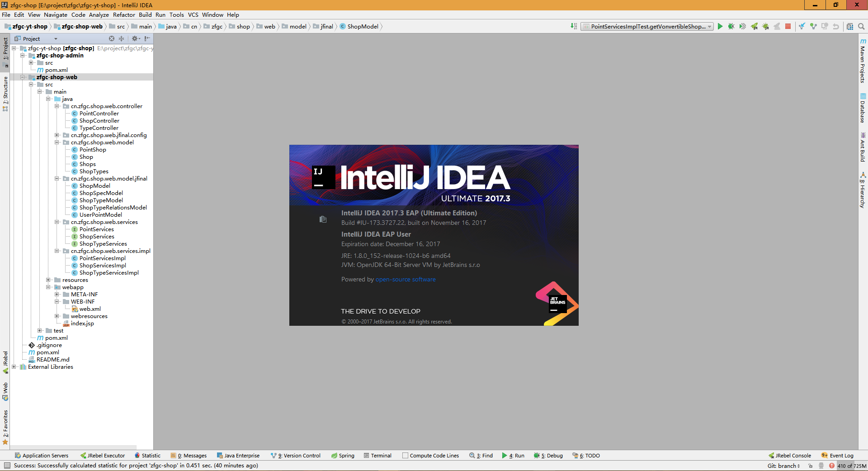This screenshot has height=471, width=868.
Task: Open Project Structure icon in the toolbar
Action: (850, 26)
